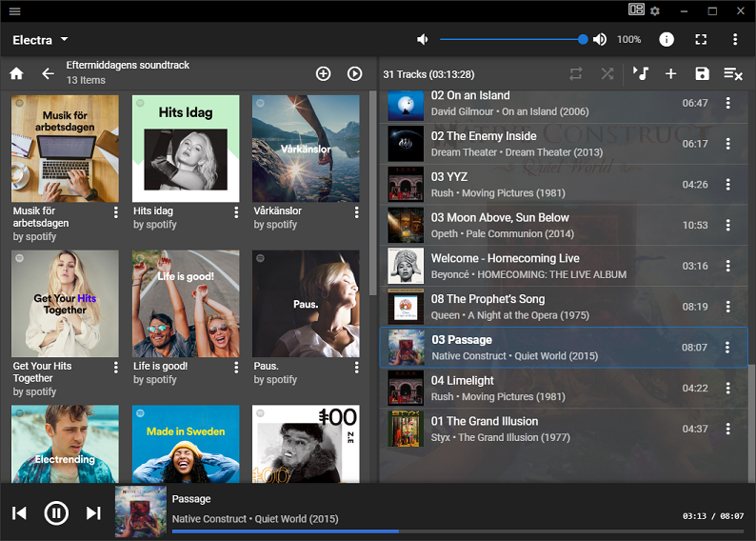The image size is (756, 541).
Task: Open the hamburger main menu
Action: tap(14, 10)
